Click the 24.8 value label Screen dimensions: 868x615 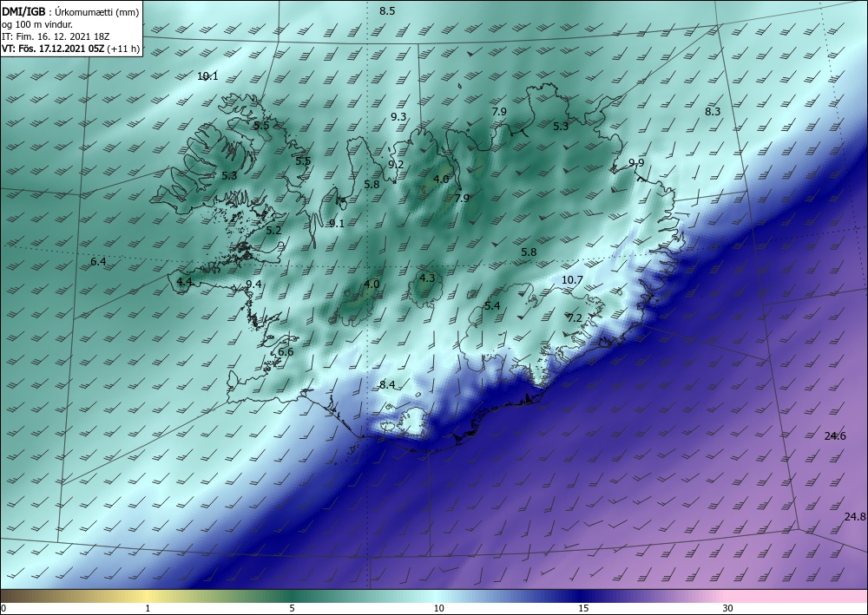click(855, 517)
